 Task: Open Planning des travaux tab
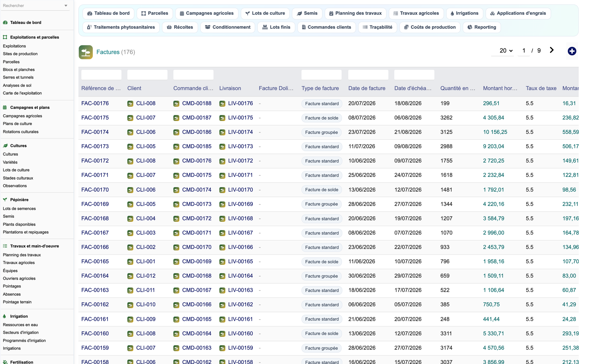coord(355,13)
